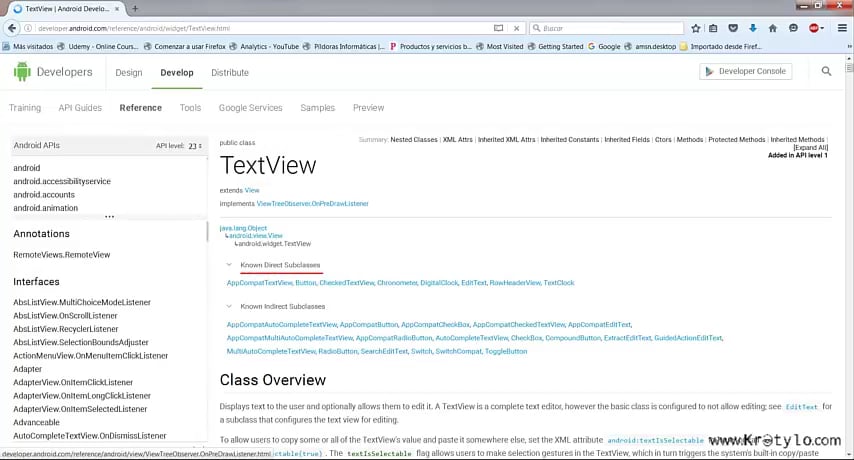The image size is (854, 460).
Task: Open Más visitados bookmark
Action: click(x=28, y=46)
